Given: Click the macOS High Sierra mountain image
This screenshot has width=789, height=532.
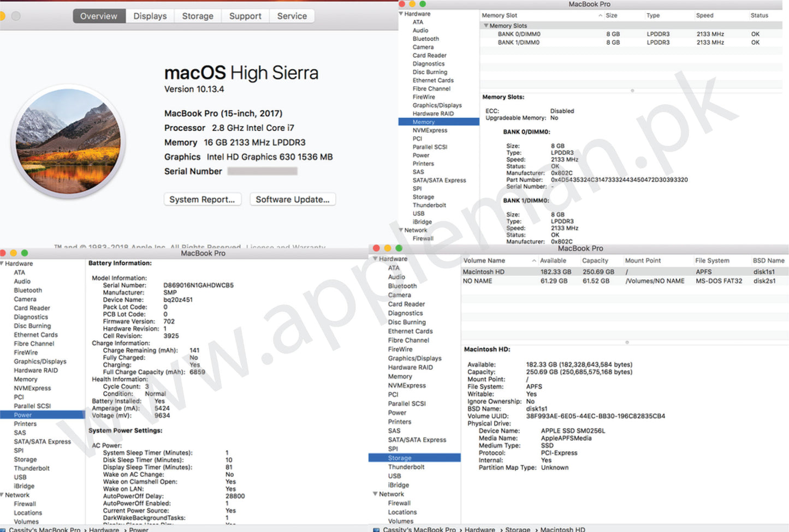Looking at the screenshot, I should click(69, 142).
